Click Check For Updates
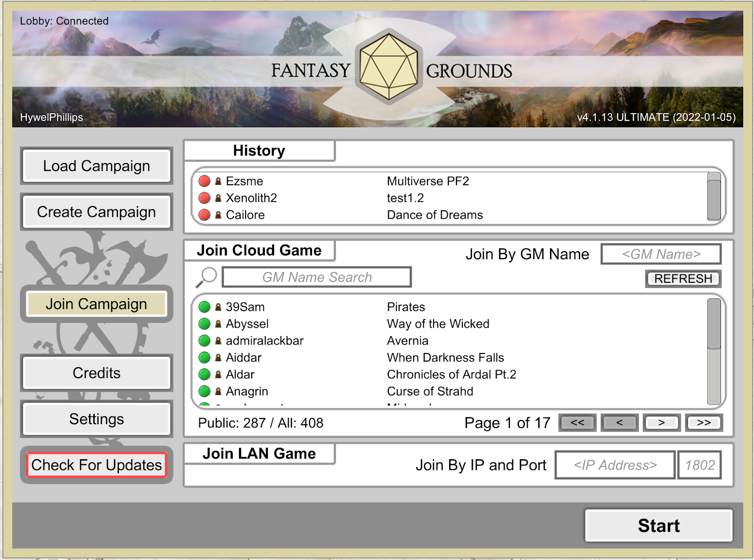This screenshot has height=560, width=754. [x=97, y=465]
